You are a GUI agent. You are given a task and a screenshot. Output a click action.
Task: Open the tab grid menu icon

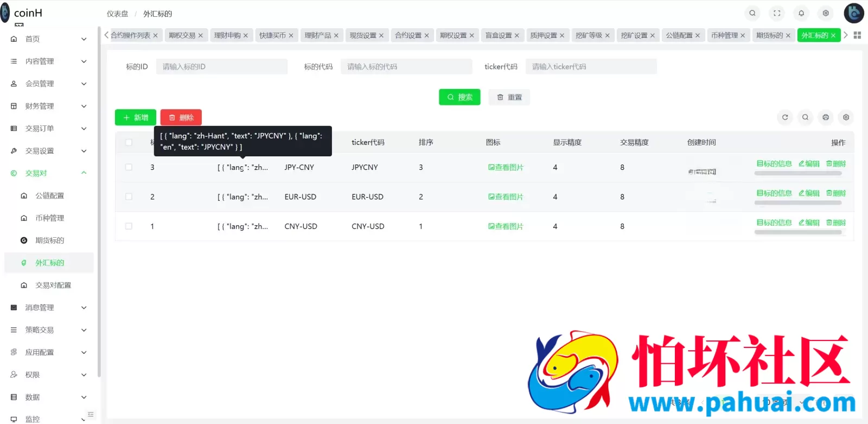click(x=857, y=35)
